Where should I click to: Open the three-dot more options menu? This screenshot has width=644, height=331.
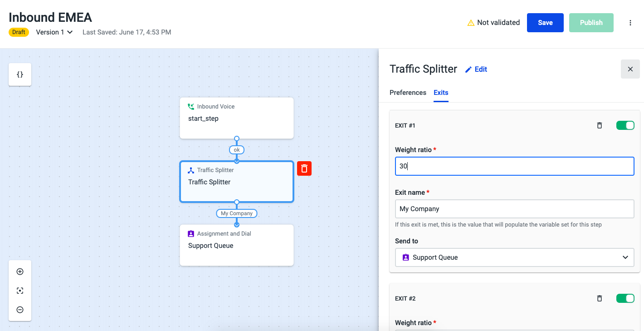tap(630, 23)
